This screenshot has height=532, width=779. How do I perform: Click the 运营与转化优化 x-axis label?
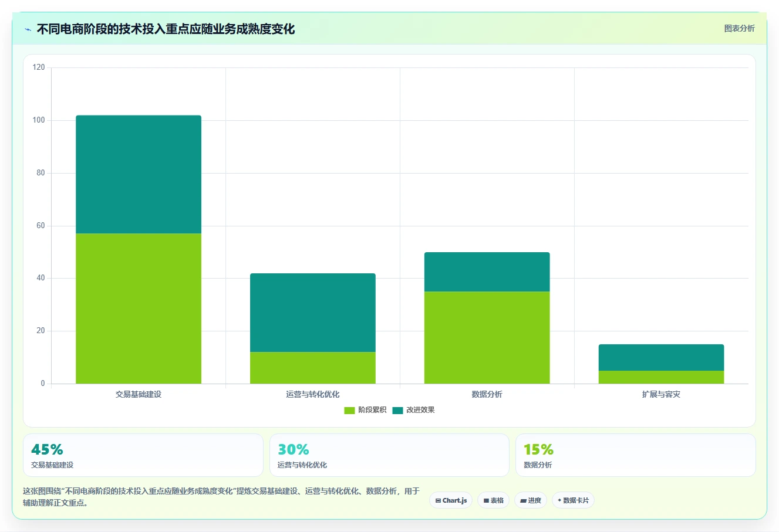pos(313,394)
